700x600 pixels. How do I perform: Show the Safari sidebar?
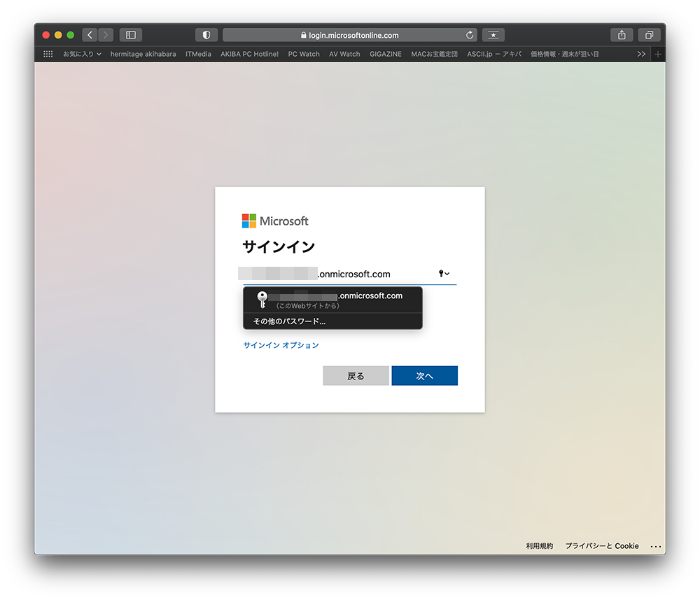tap(131, 35)
